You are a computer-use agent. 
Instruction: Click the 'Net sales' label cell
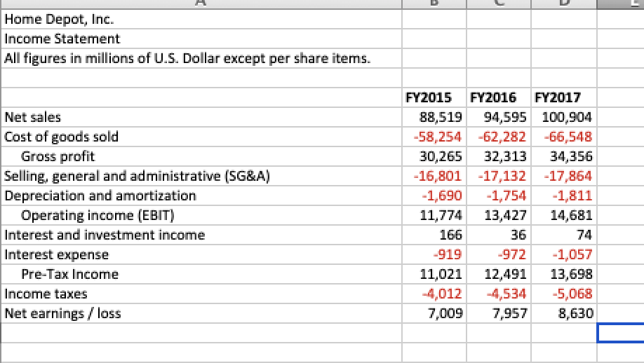tap(201, 117)
